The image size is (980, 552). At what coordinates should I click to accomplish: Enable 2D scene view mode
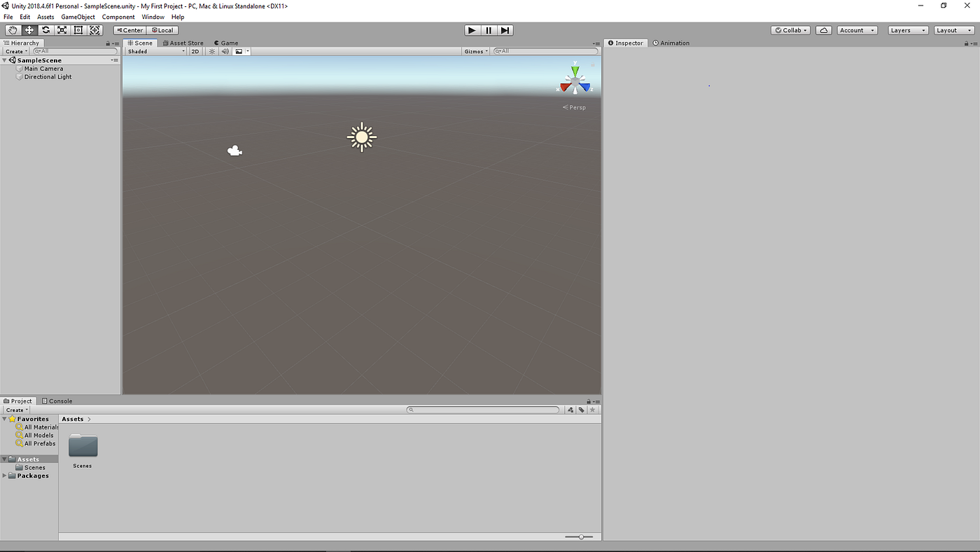pyautogui.click(x=195, y=50)
